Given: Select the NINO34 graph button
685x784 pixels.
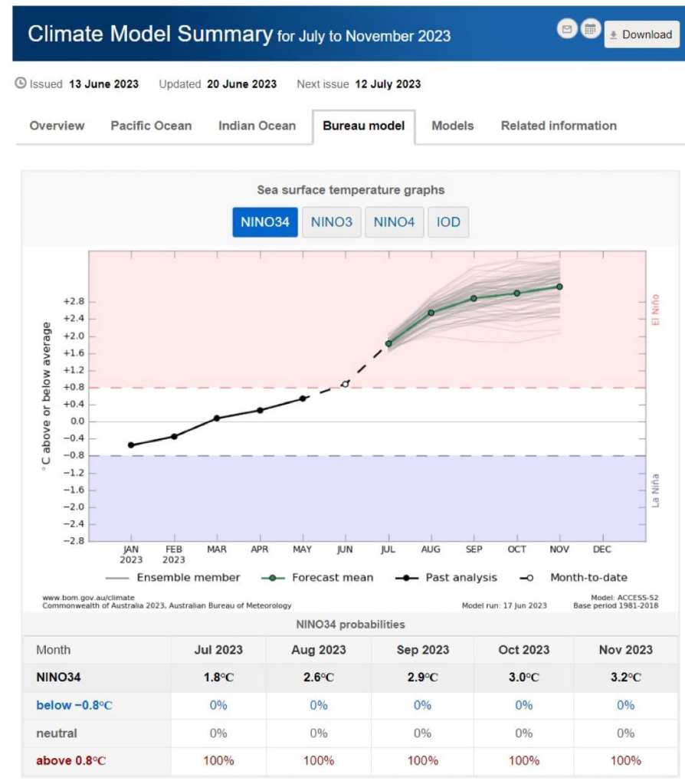Looking at the screenshot, I should pos(264,222).
